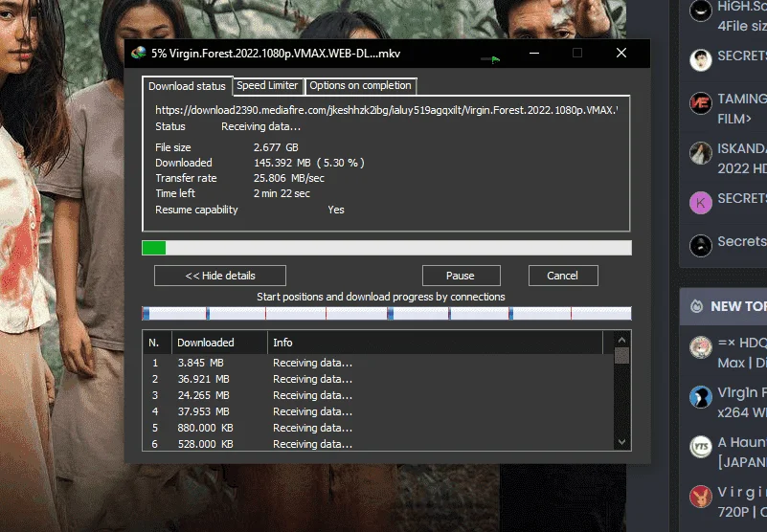The height and width of the screenshot is (532, 767).
Task: Click the IDM icon in the title bar
Action: [139, 53]
